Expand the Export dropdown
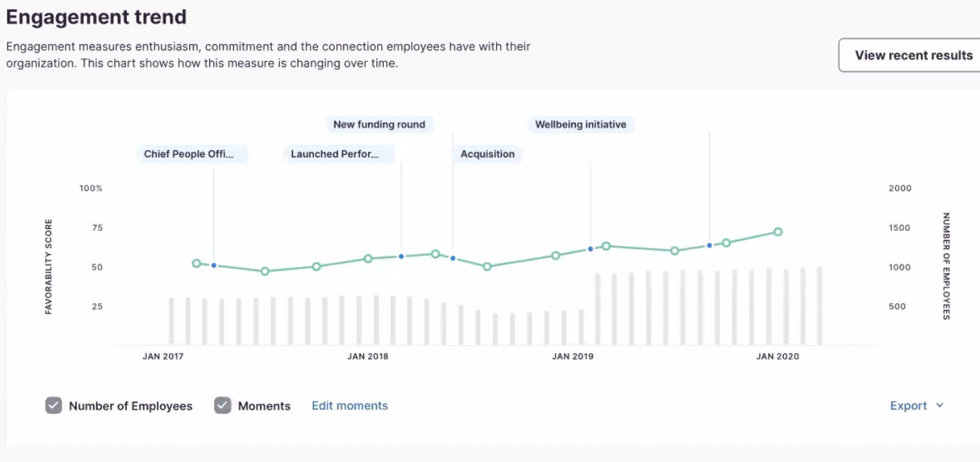The height and width of the screenshot is (462, 980). (917, 406)
